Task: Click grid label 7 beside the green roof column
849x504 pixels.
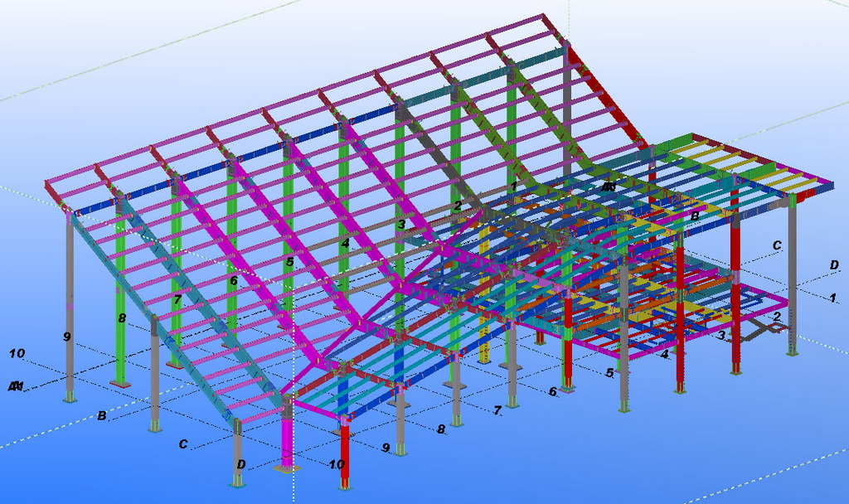Action: (177, 299)
